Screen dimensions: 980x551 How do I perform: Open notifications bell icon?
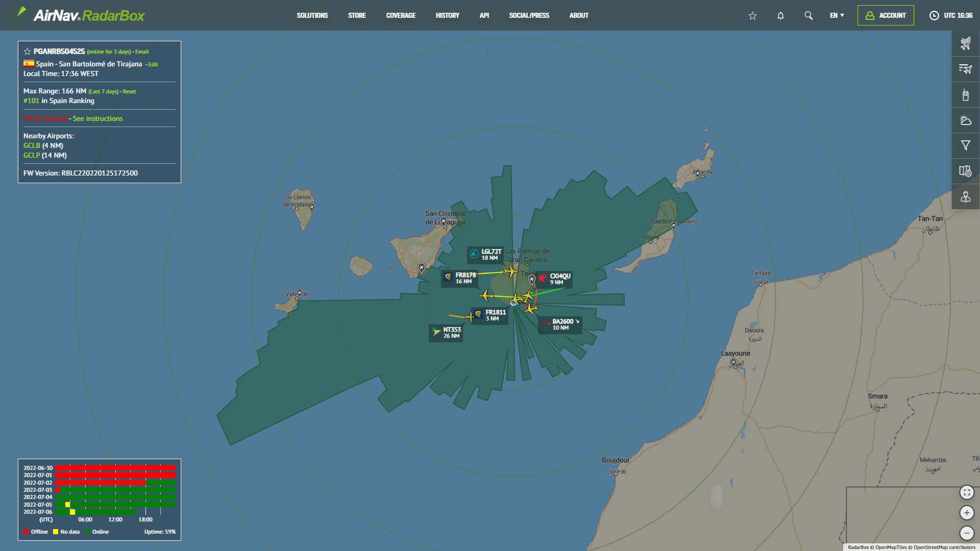780,16
